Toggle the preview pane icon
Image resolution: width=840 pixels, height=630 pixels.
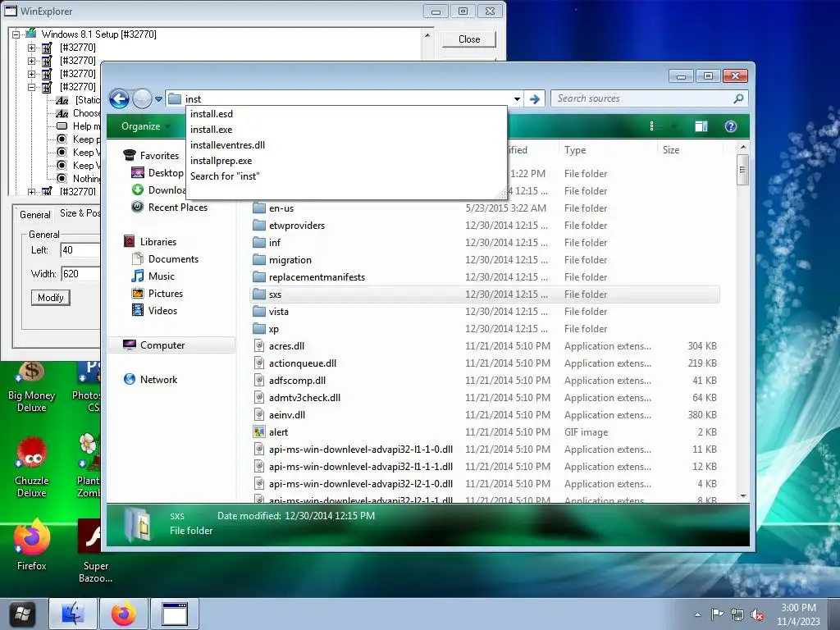coord(701,126)
